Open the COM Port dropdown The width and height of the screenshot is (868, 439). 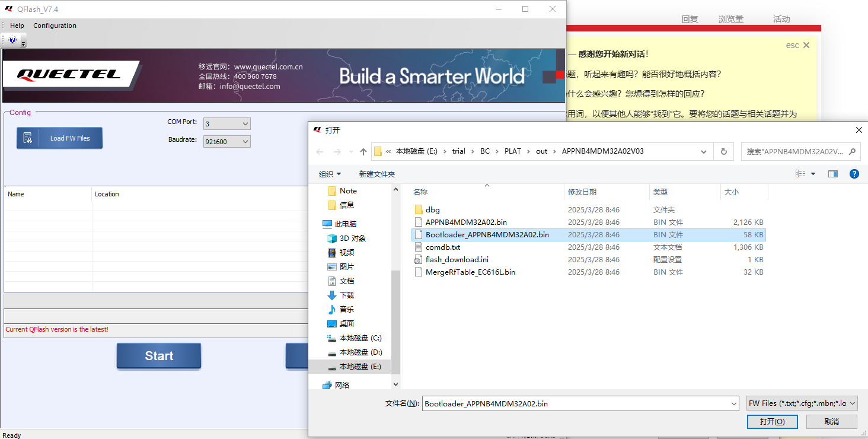[x=227, y=124]
